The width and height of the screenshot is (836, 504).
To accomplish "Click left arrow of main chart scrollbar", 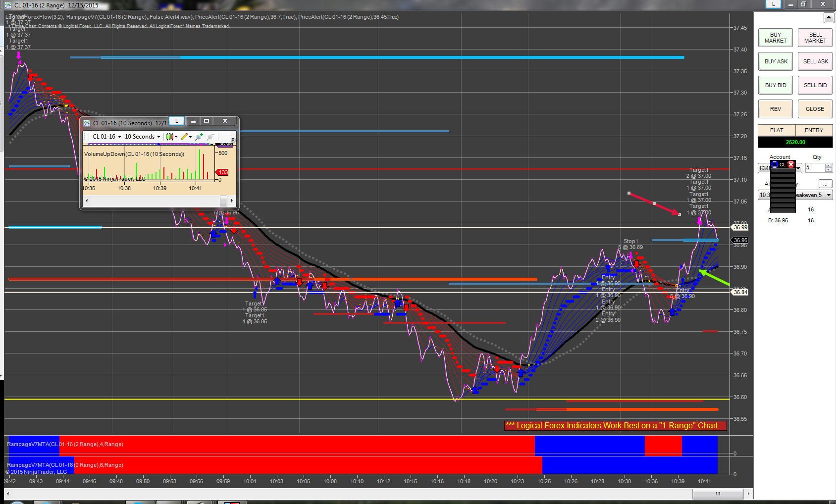I will pos(7,494).
